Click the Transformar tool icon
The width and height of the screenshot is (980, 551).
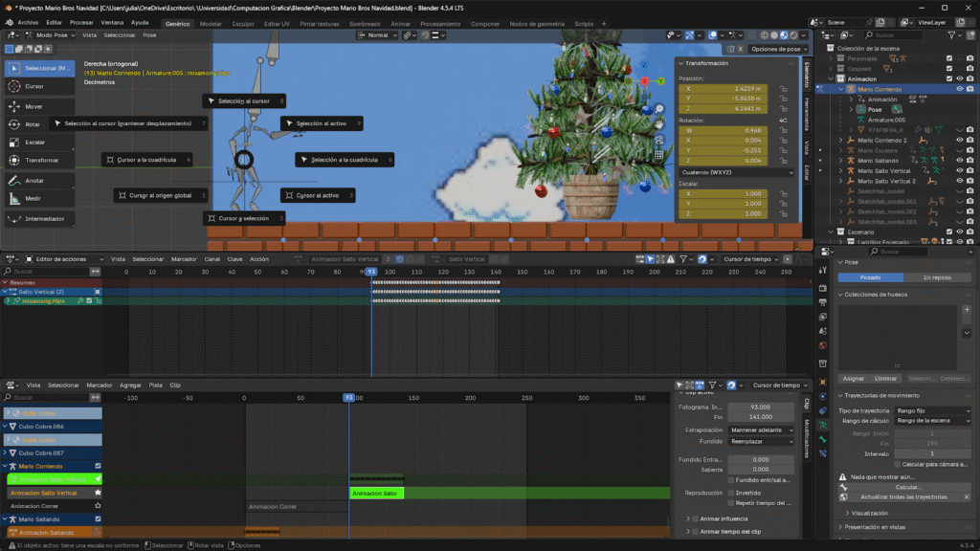point(15,160)
